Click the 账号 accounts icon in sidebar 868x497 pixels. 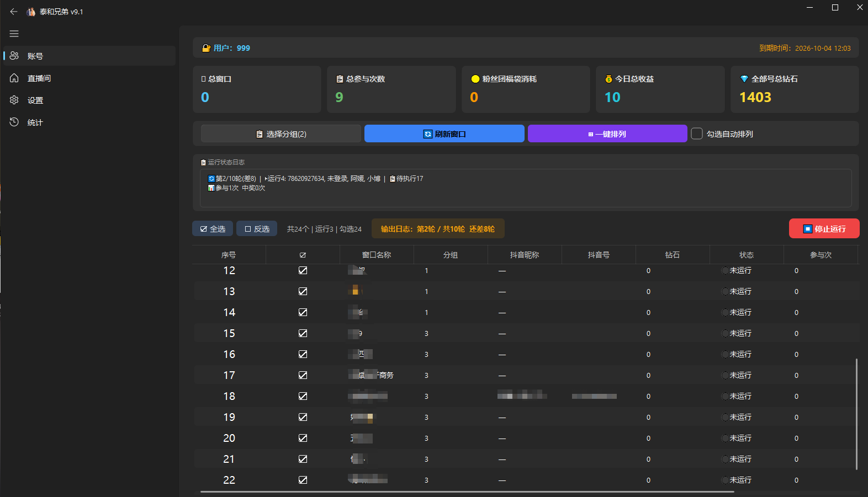[x=14, y=56]
